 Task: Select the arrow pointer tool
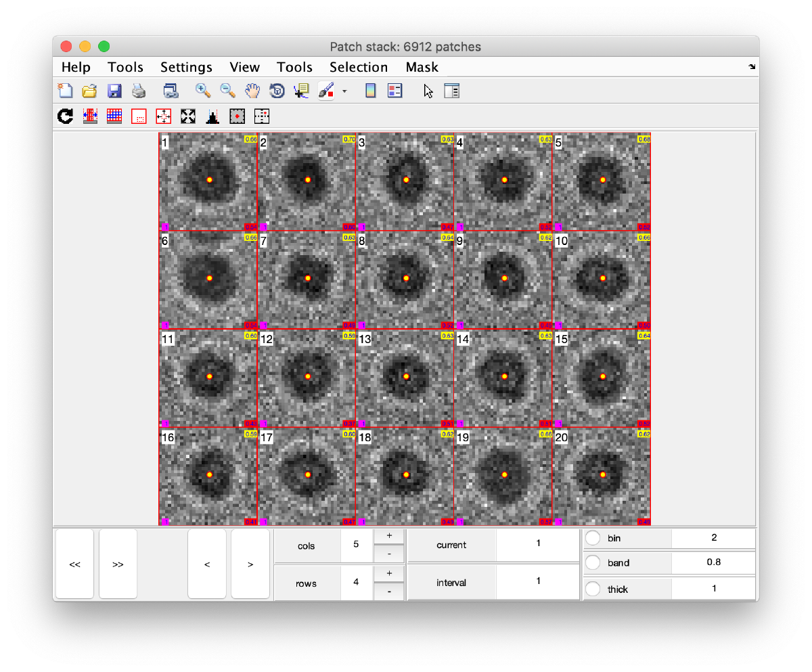tap(428, 91)
